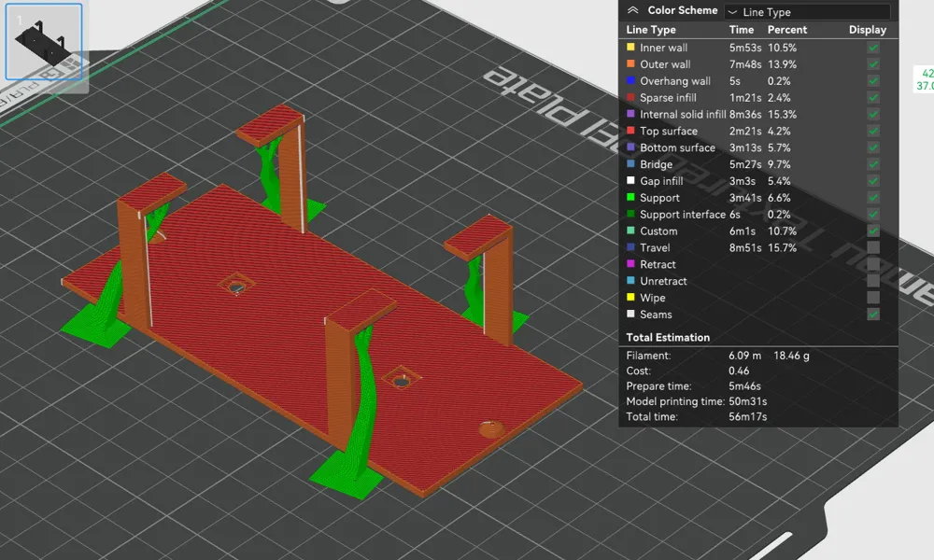The image size is (934, 560).
Task: Click the Internal solid infill color swatch
Action: (631, 114)
